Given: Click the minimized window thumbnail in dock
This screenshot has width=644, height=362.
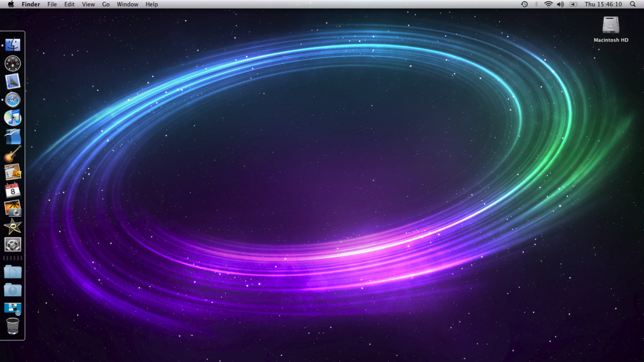Looking at the screenshot, I should click(13, 309).
